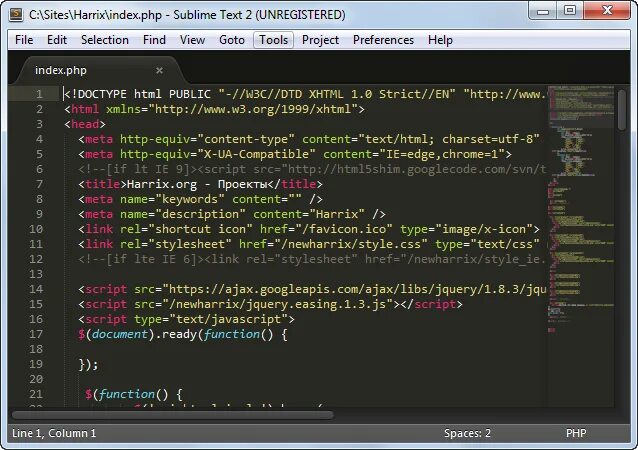Image resolution: width=638 pixels, height=450 pixels.
Task: Click "keywords" string on line 8
Action: [x=190, y=199]
